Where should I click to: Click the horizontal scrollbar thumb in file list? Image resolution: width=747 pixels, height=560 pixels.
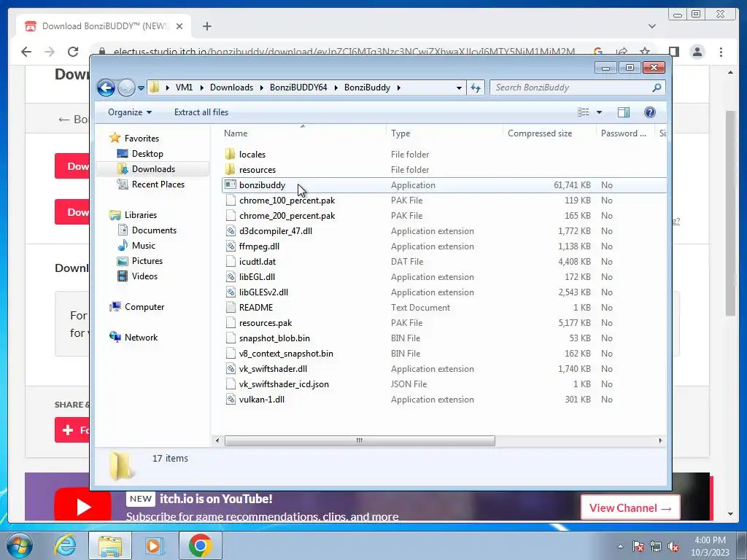pyautogui.click(x=360, y=441)
